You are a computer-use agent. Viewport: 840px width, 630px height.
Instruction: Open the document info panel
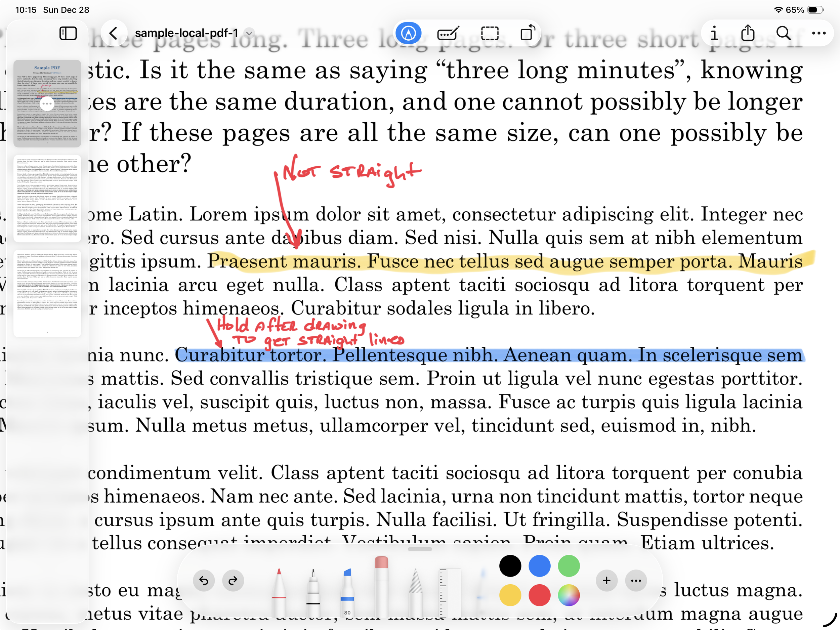(714, 33)
